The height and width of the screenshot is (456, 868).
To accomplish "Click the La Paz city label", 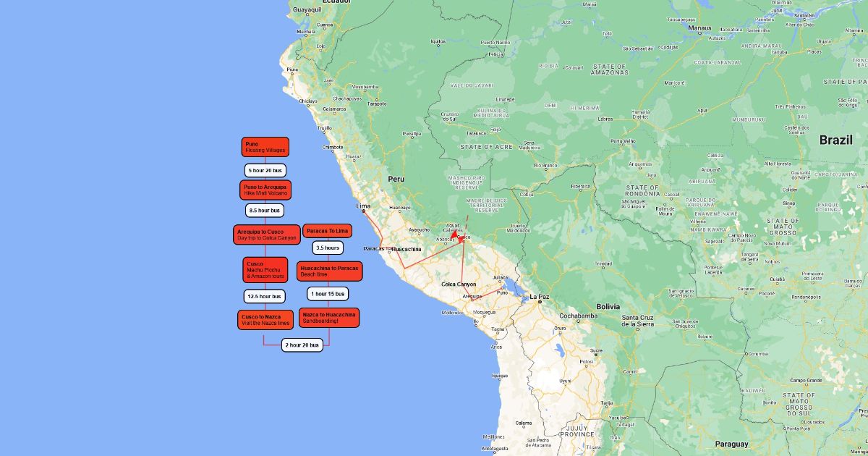I will point(540,297).
